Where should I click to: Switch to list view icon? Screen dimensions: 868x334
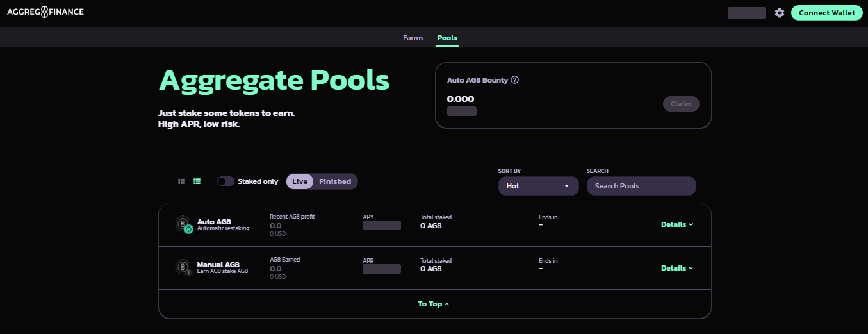197,181
